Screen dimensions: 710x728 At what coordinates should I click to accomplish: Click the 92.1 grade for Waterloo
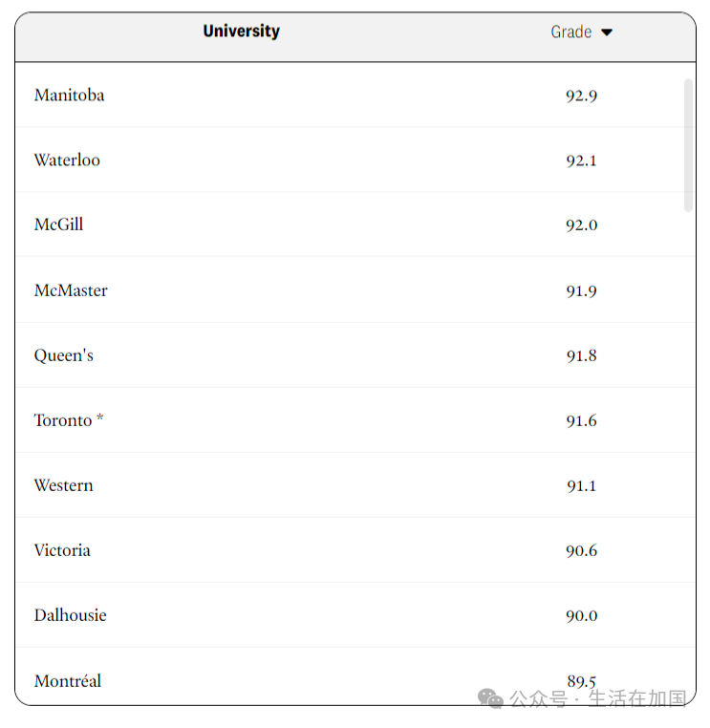point(581,161)
